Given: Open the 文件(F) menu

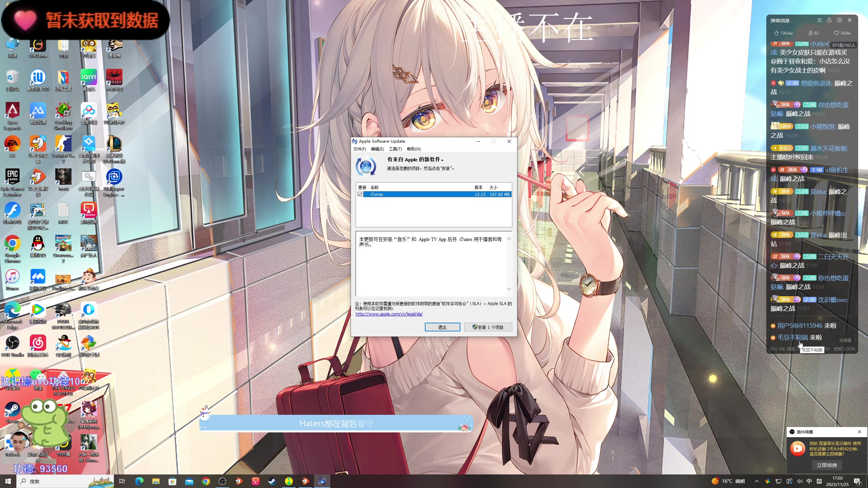Looking at the screenshot, I should click(359, 149).
